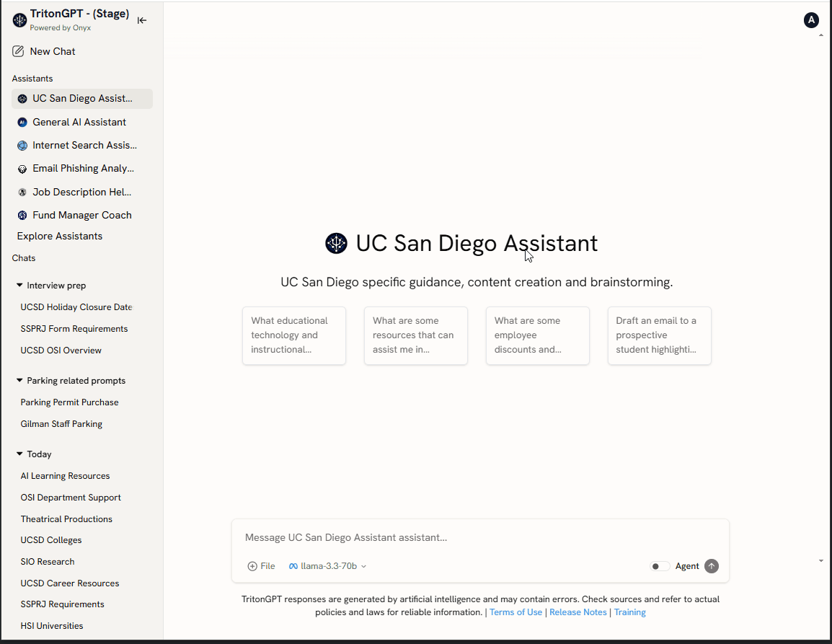View the Release Notes
The height and width of the screenshot is (644, 832).
click(x=577, y=612)
